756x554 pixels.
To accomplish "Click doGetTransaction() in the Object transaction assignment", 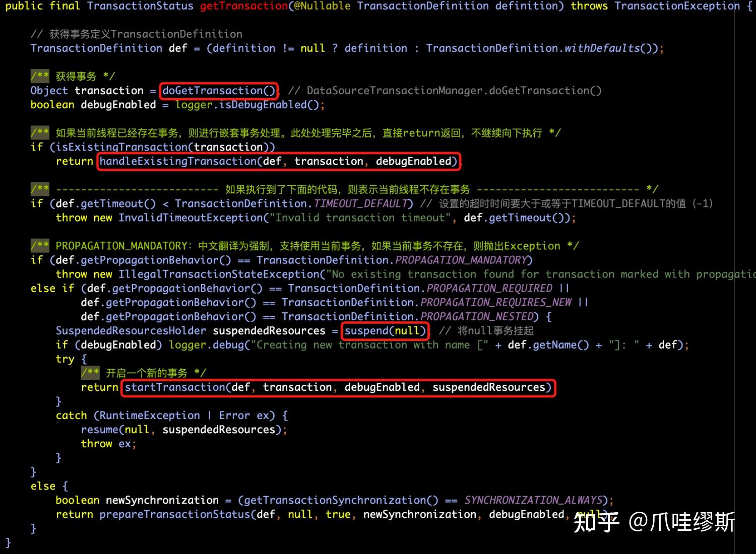I will (219, 91).
